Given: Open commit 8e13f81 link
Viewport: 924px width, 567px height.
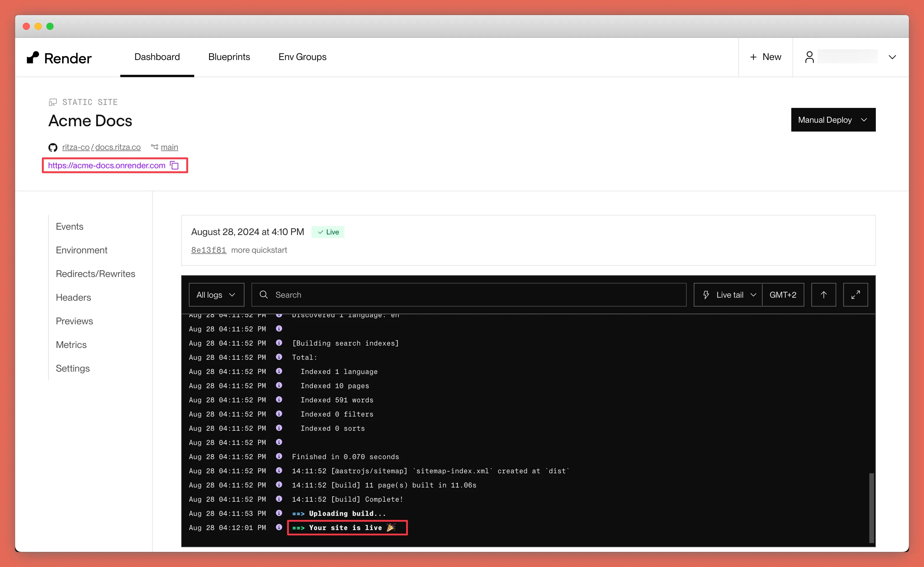Looking at the screenshot, I should point(208,250).
